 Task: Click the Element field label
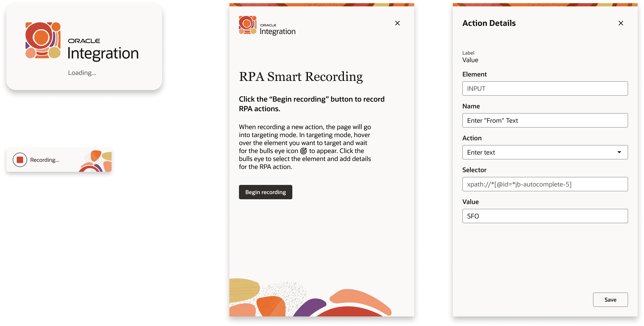click(474, 74)
